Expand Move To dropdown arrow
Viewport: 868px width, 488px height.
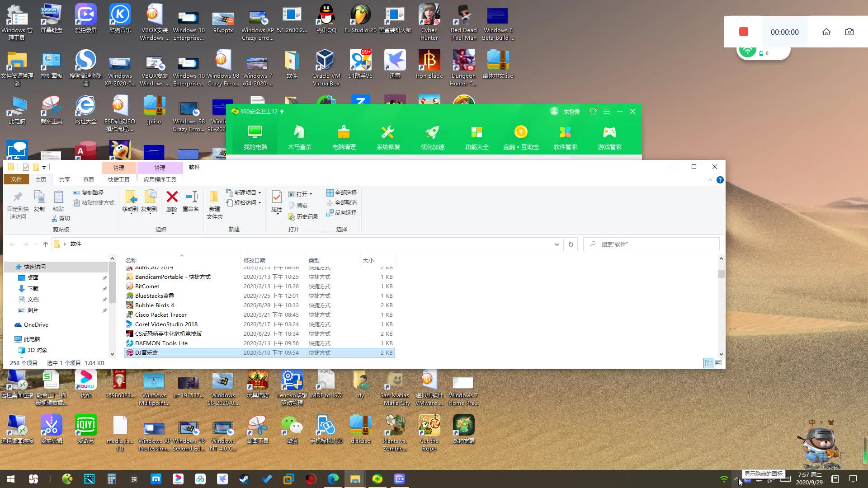[131, 213]
